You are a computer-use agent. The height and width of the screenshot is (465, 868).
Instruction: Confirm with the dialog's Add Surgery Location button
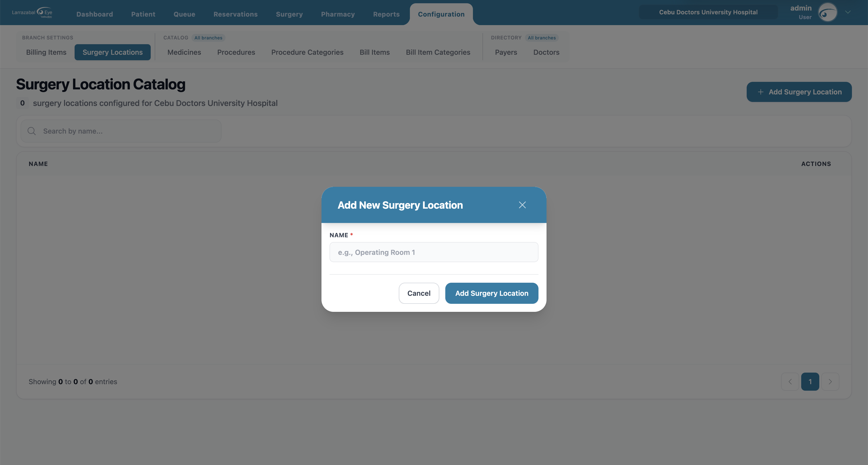491,293
